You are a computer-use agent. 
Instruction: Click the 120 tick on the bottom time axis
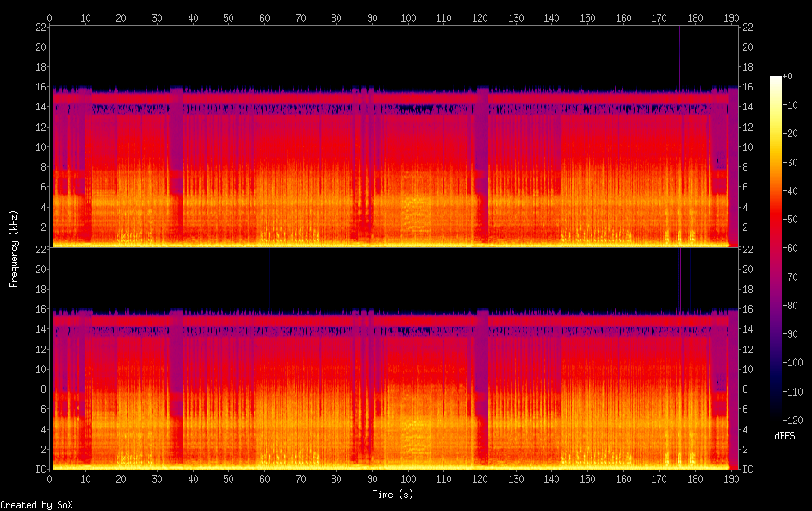pyautogui.click(x=480, y=479)
